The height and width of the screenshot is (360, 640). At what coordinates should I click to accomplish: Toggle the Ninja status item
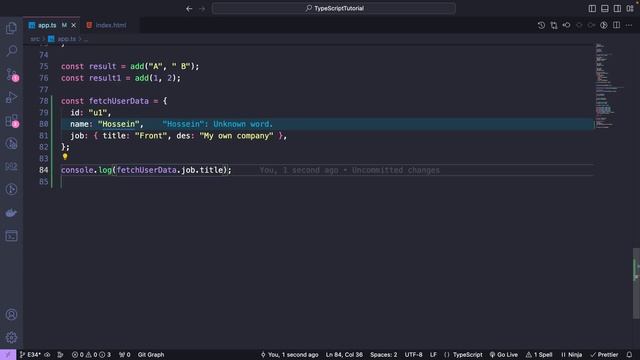[571, 355]
